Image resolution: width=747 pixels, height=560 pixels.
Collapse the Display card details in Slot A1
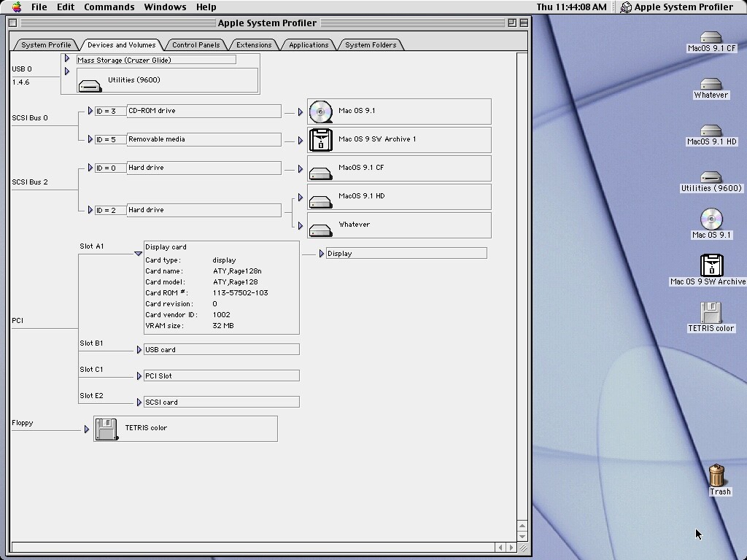tap(138, 254)
